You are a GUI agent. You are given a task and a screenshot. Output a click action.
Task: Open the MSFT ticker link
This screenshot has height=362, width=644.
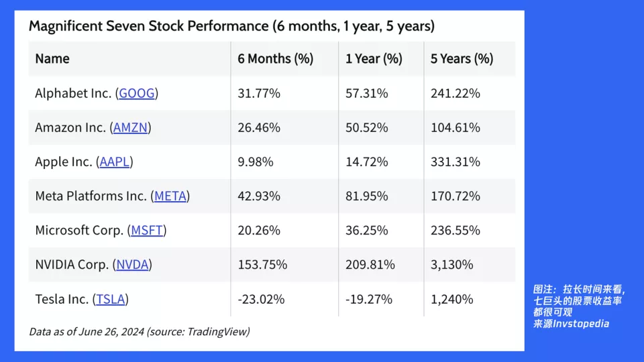click(147, 230)
